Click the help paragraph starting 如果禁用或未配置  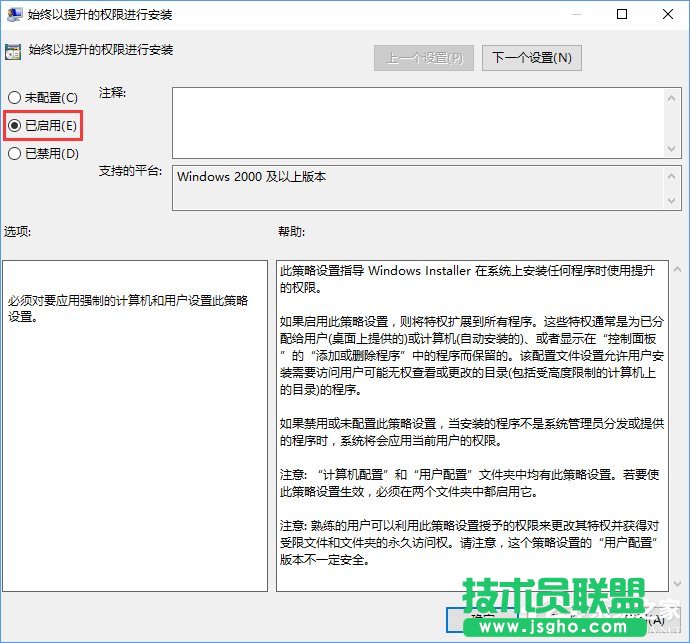coord(472,432)
